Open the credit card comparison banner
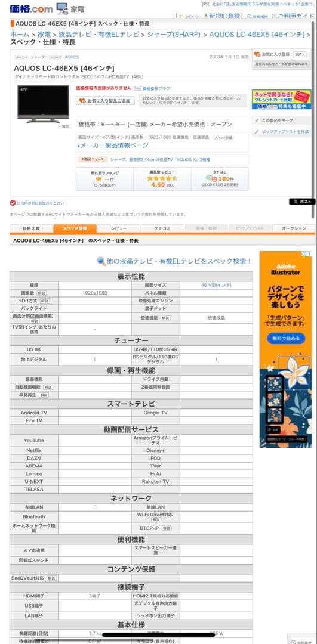This screenshot has height=644, width=317. pos(282,100)
